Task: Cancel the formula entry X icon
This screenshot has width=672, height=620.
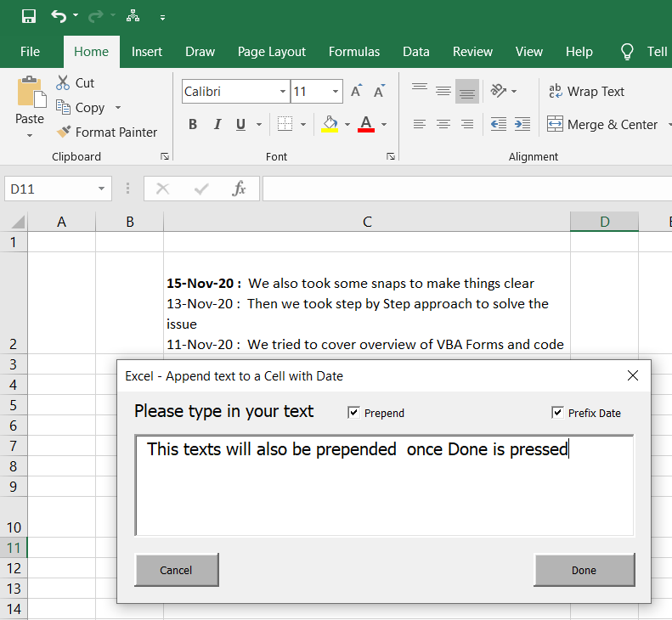Action: click(162, 189)
